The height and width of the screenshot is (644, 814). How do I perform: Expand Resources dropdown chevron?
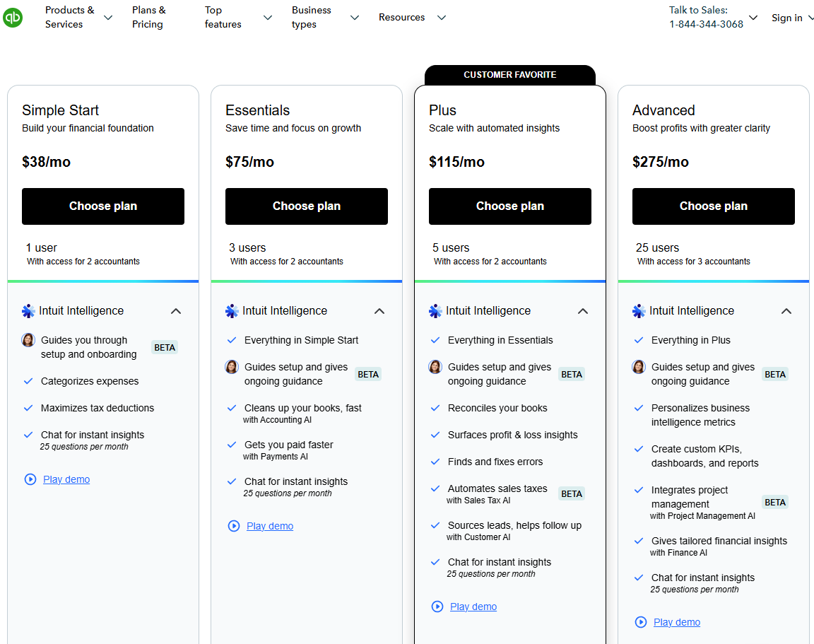click(441, 18)
